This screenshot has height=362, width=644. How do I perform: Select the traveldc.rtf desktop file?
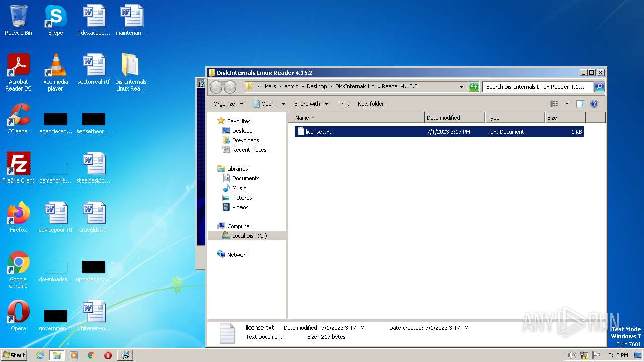tap(94, 217)
